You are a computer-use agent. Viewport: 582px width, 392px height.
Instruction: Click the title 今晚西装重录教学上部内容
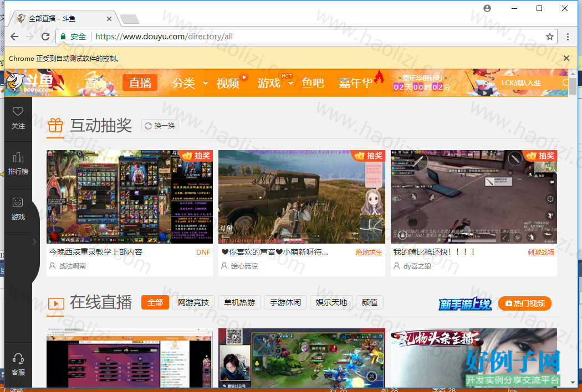point(96,252)
